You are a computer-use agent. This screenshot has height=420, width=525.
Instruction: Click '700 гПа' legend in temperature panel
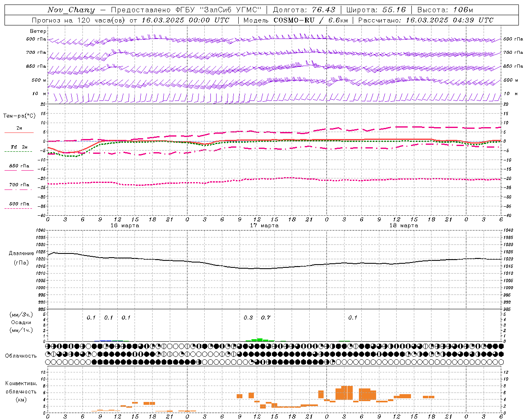[x=19, y=185]
